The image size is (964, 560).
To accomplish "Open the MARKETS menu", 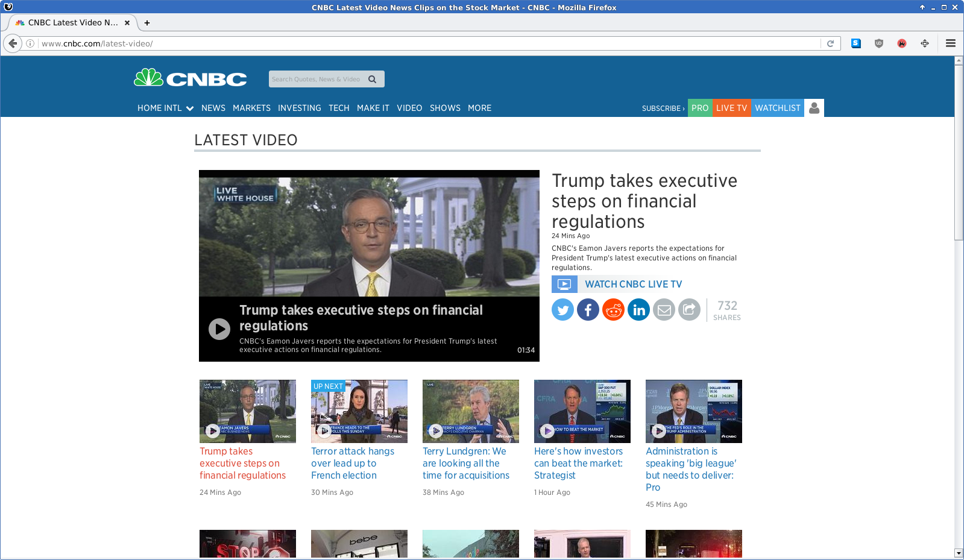I will pos(251,108).
